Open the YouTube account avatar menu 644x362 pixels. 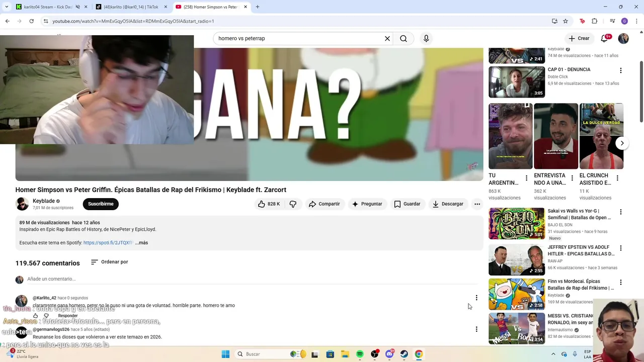tap(623, 38)
